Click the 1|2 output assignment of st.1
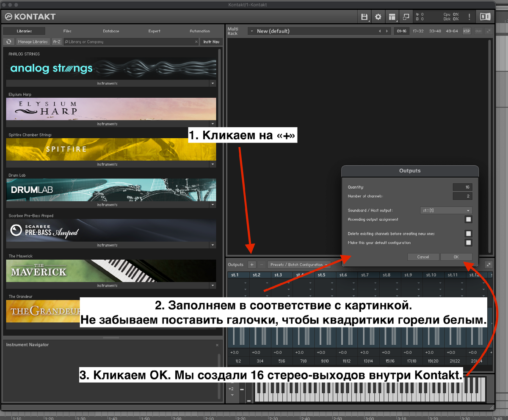The image size is (508, 420). pos(238,361)
